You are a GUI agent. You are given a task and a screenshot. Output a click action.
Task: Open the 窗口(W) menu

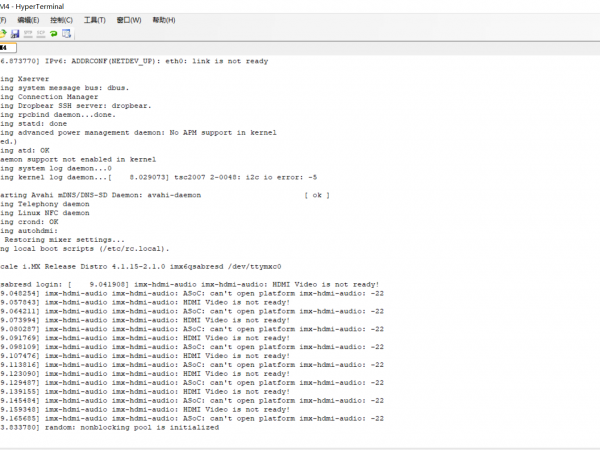[128, 19]
